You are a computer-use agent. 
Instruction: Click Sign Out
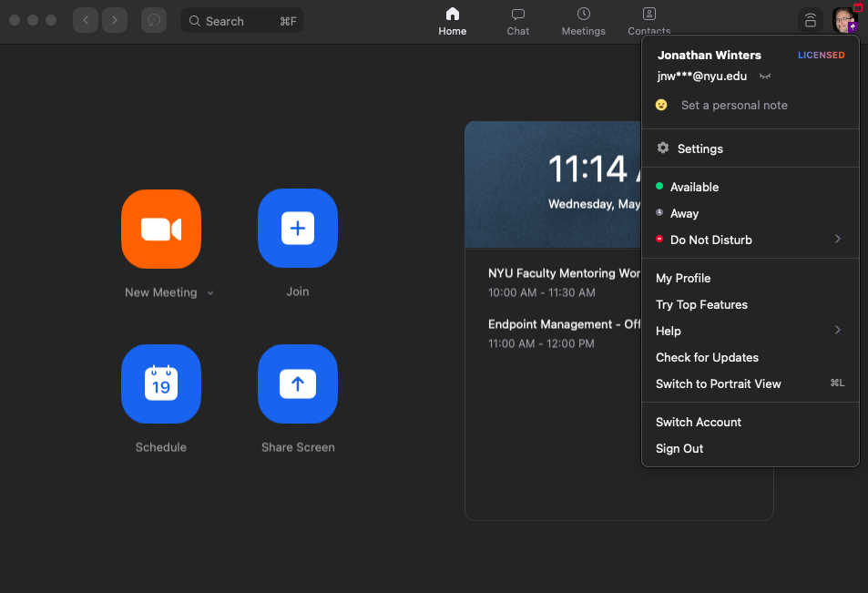751,448
